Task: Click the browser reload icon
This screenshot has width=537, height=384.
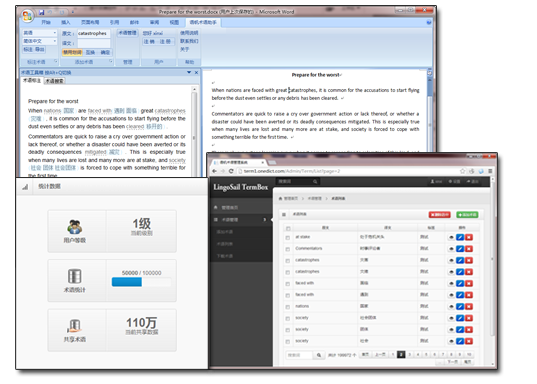Action: click(x=231, y=171)
